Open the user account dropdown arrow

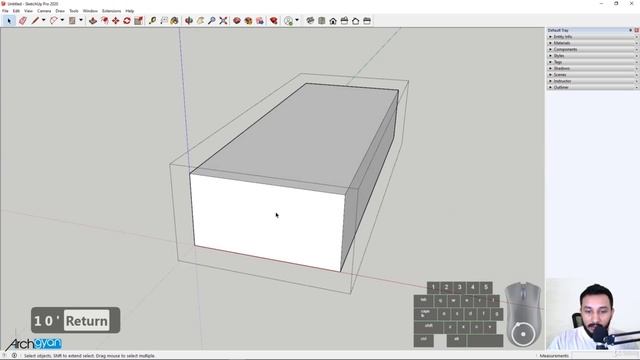click(x=297, y=20)
